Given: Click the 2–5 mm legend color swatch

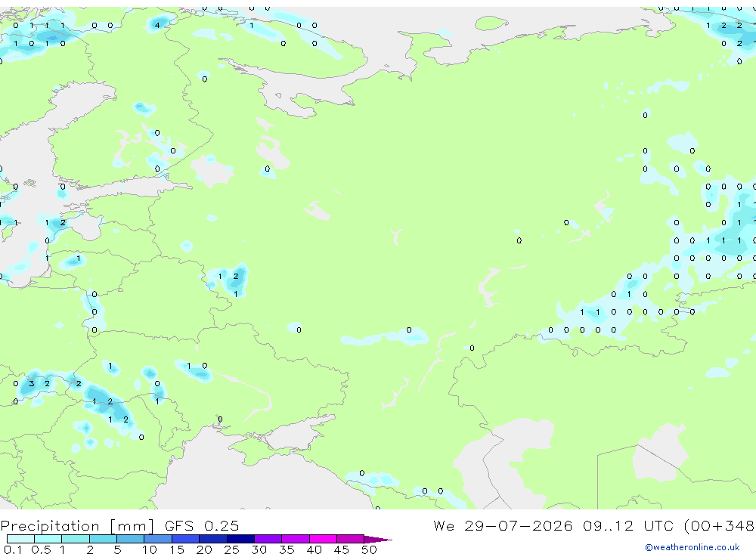Looking at the screenshot, I should click(103, 539).
